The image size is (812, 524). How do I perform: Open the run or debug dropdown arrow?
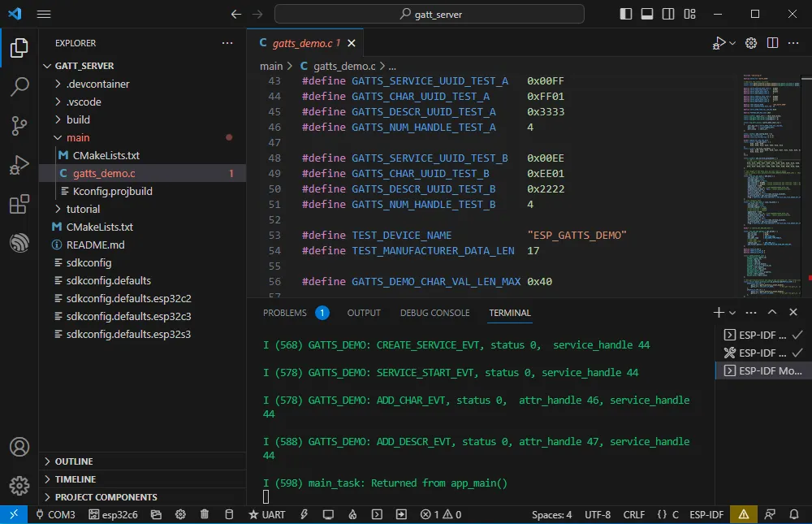[732, 43]
